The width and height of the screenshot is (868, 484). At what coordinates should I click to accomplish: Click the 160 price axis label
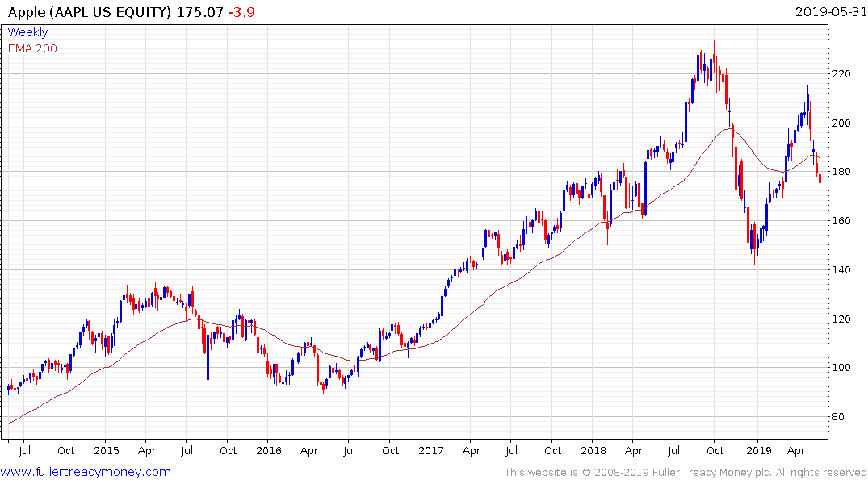tap(841, 221)
